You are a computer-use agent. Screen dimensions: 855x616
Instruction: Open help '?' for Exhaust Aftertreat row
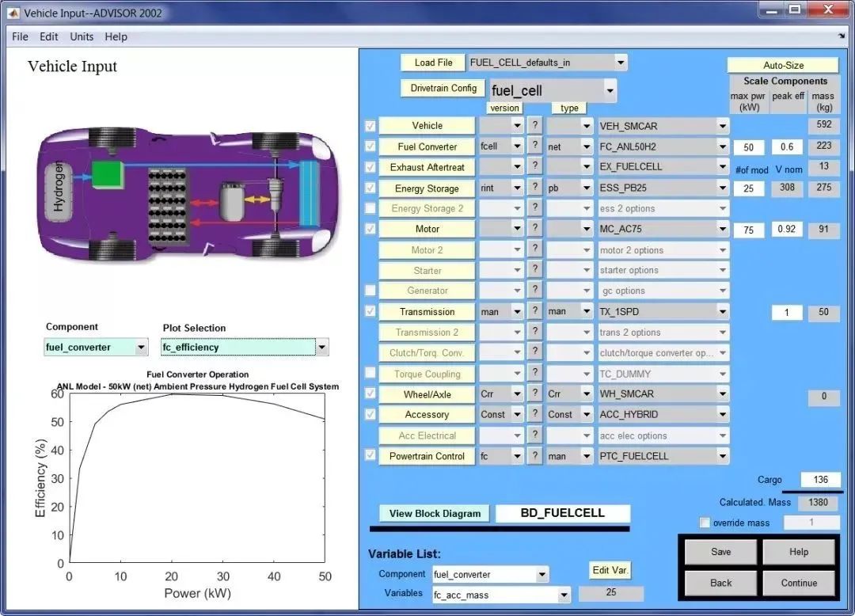(x=535, y=165)
